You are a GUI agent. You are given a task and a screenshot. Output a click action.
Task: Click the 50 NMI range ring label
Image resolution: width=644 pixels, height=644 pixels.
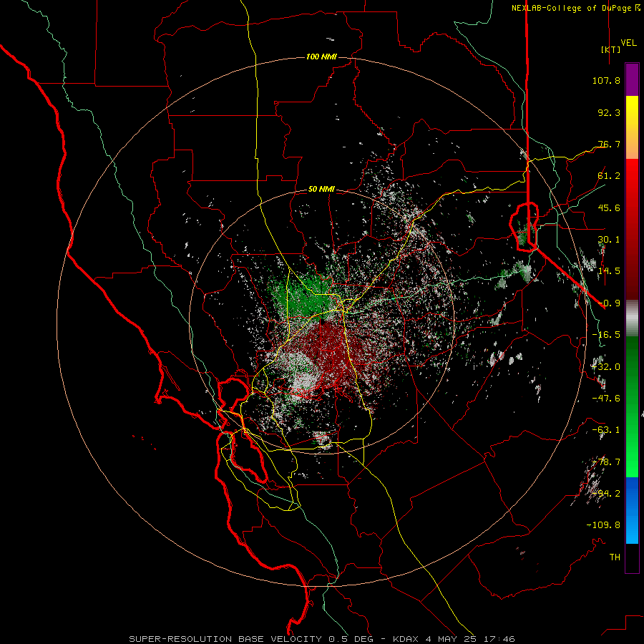pyautogui.click(x=321, y=190)
